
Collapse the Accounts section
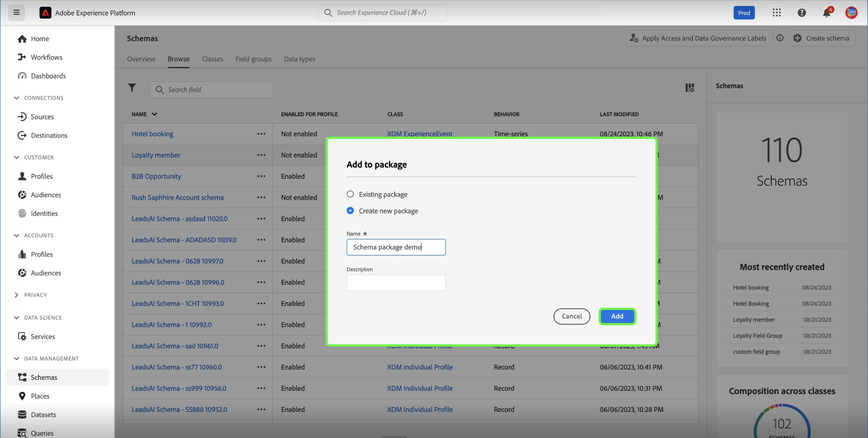(17, 235)
